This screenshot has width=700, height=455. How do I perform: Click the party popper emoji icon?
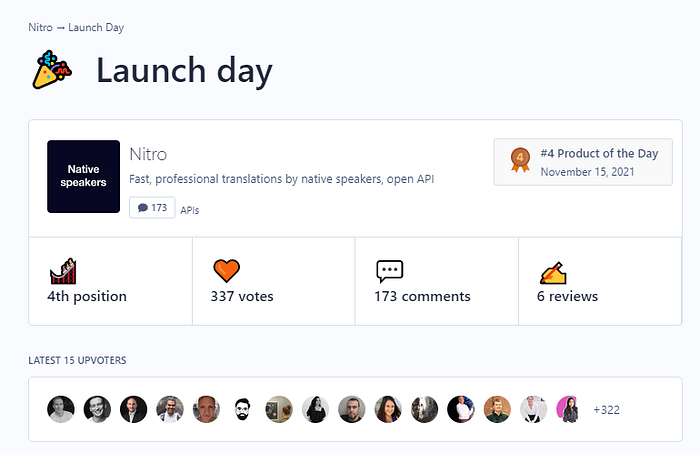coord(52,70)
